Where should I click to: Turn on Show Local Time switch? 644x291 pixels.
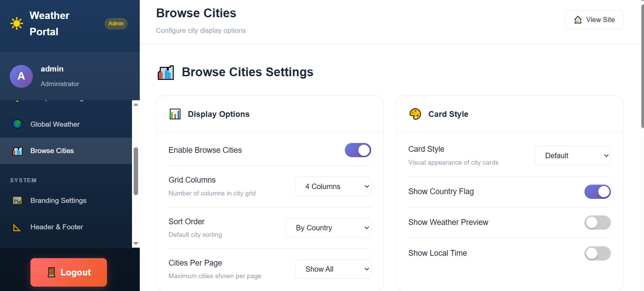pos(597,253)
